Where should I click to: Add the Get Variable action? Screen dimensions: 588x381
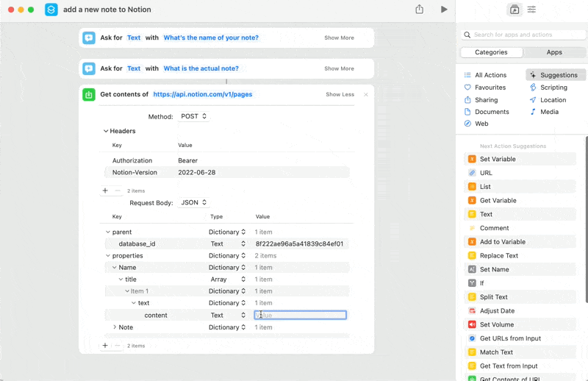click(520, 201)
